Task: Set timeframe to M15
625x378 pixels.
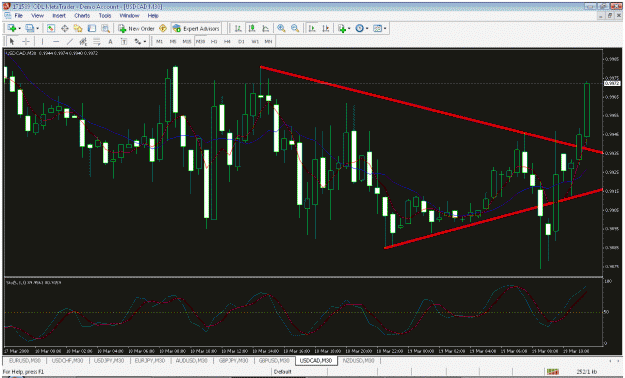Action: pos(187,41)
